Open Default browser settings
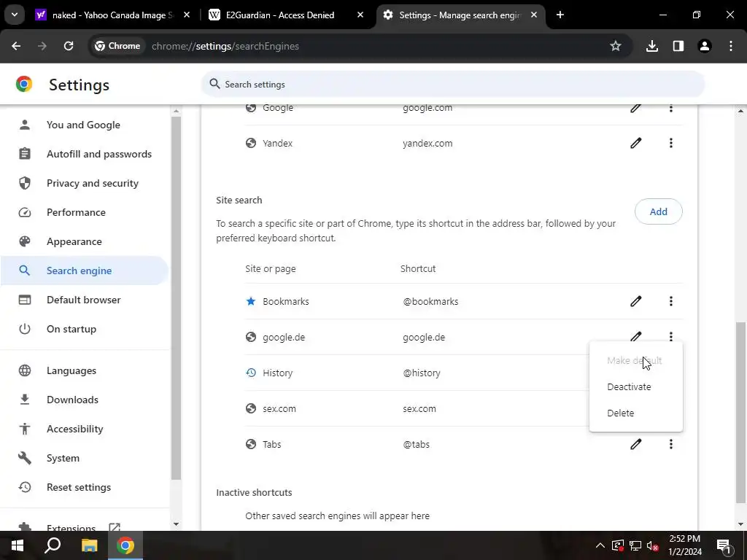 point(84,300)
